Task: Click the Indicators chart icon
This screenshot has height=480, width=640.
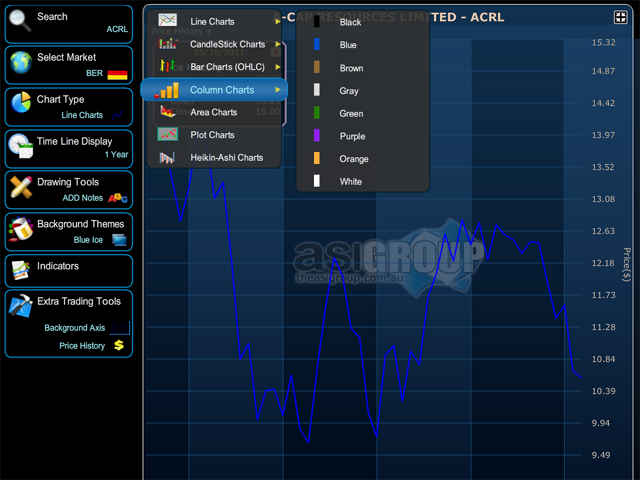Action: tap(20, 270)
